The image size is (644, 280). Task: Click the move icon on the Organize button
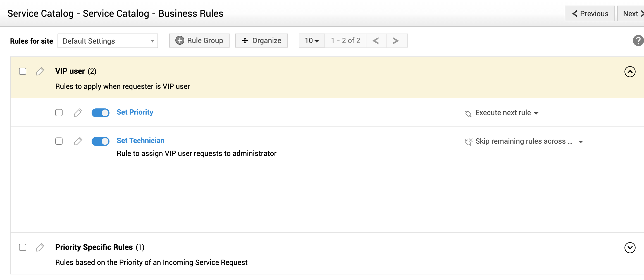(245, 40)
